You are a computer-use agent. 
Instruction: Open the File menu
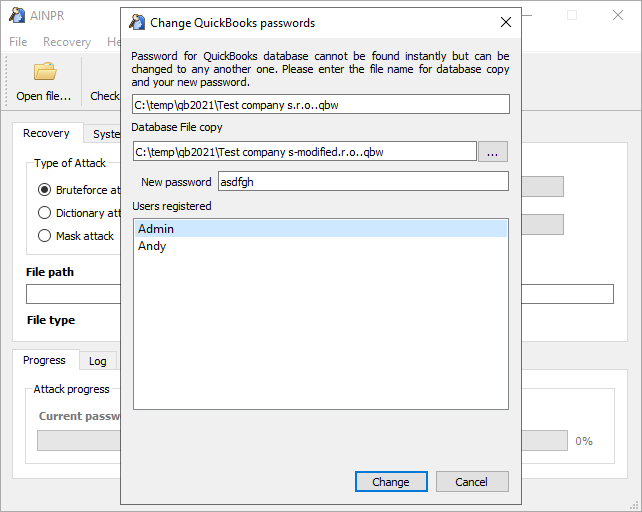tap(18, 42)
